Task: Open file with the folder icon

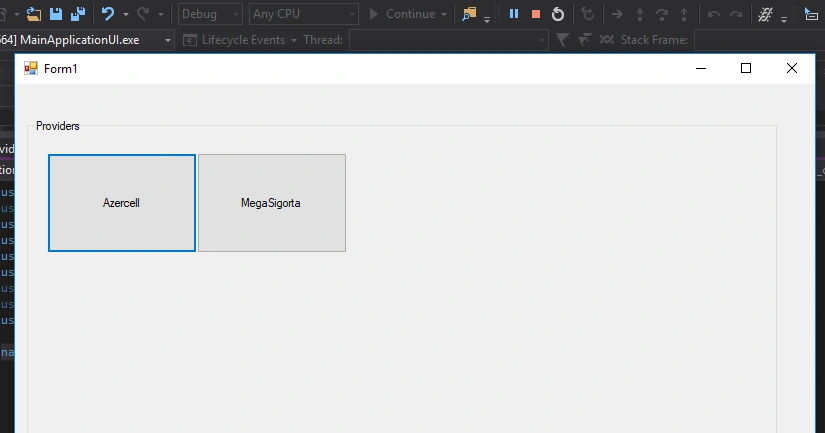Action: point(34,14)
